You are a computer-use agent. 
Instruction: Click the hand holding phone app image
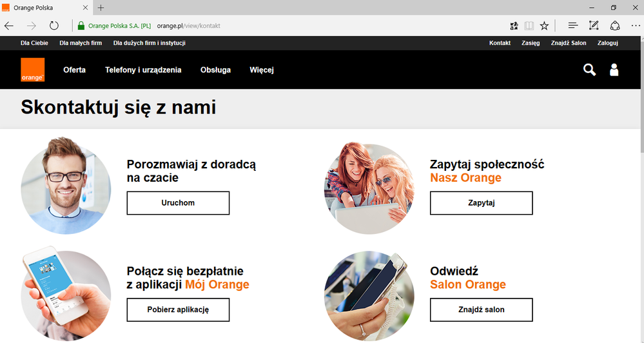(66, 294)
